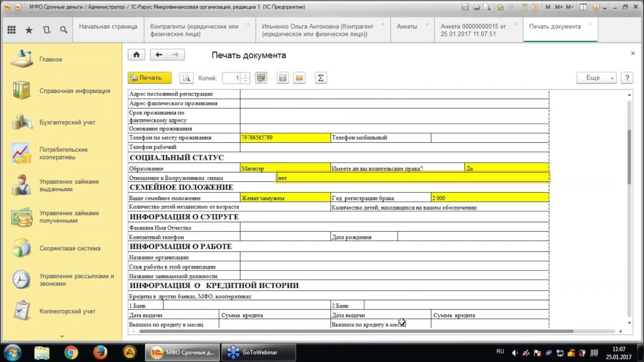Click the copies count input field
Screen dimensions: 644x362
(x=231, y=78)
